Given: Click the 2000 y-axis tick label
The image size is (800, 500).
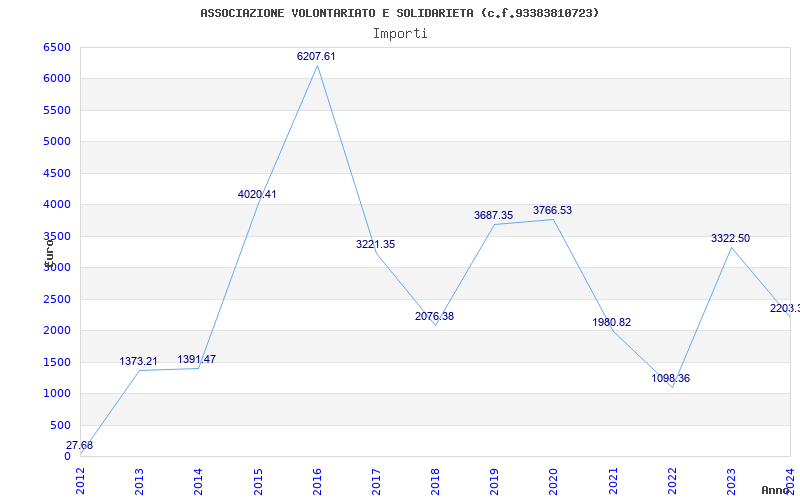Looking at the screenshot, I should pos(57,331).
